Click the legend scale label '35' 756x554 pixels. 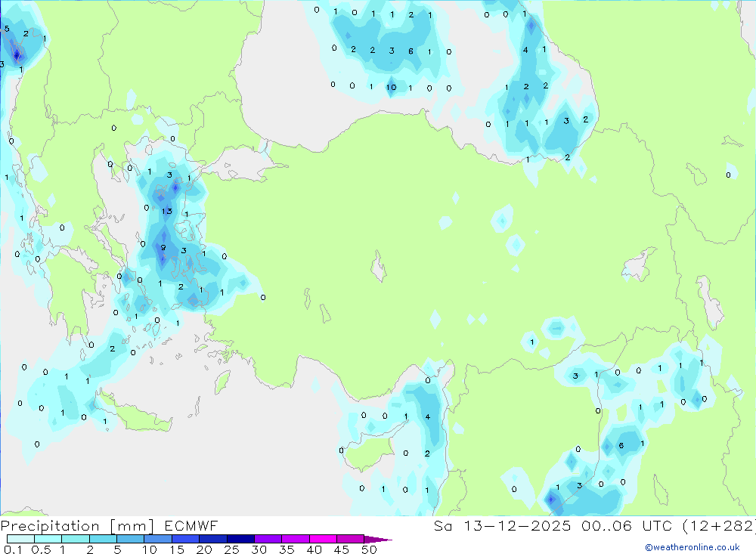[287, 549]
